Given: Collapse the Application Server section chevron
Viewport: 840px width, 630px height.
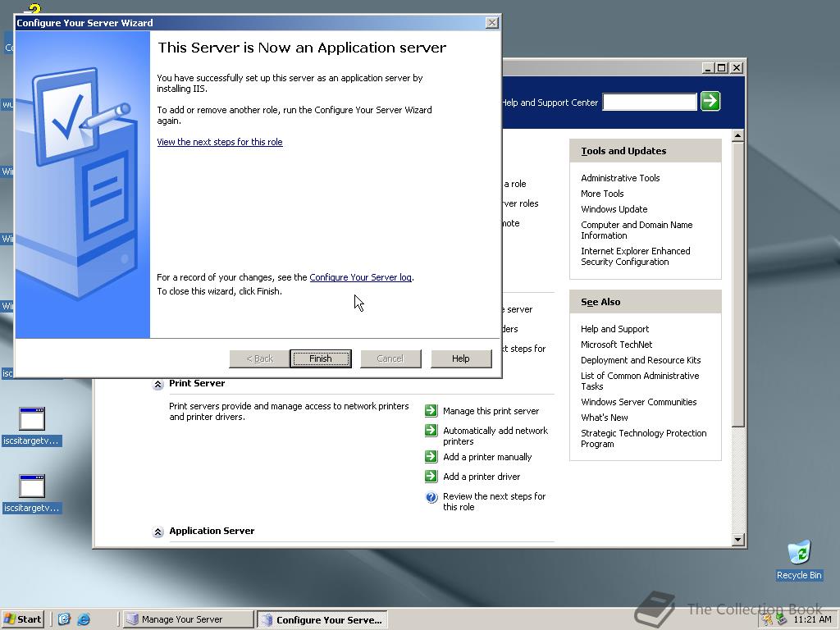Looking at the screenshot, I should [157, 532].
